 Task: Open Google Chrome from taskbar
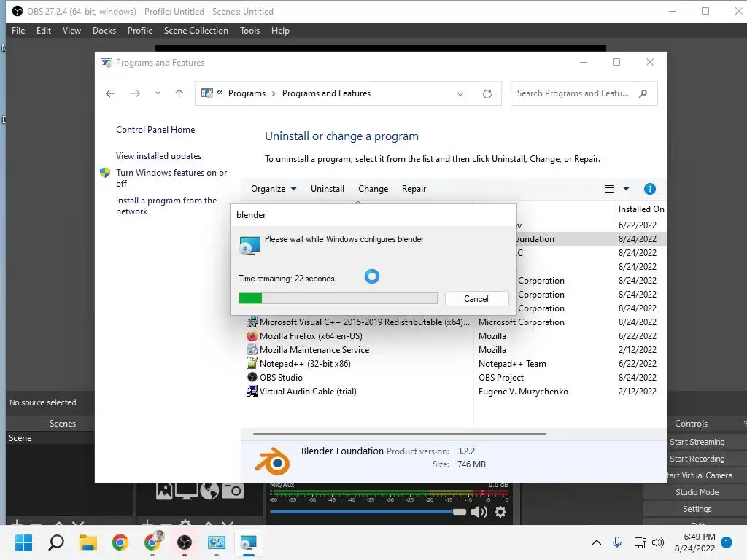point(120,542)
